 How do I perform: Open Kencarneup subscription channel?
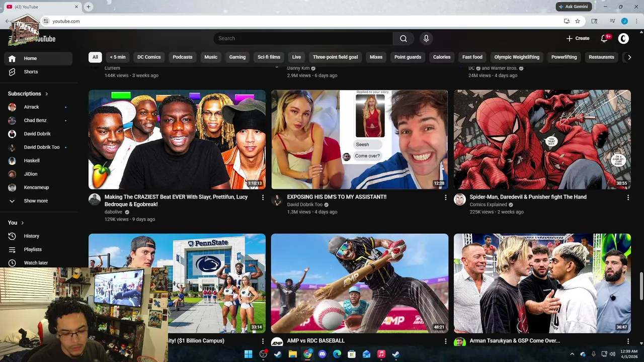[38, 188]
